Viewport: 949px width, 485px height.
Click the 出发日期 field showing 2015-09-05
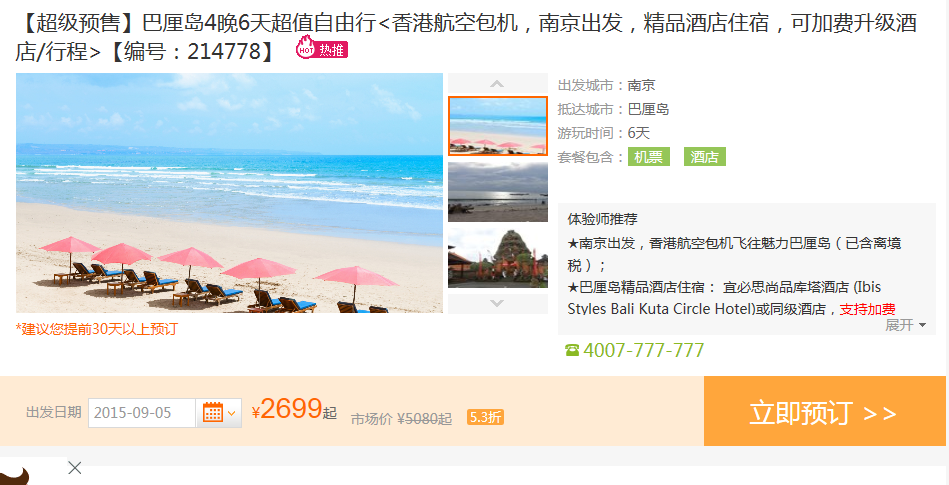[x=142, y=413]
